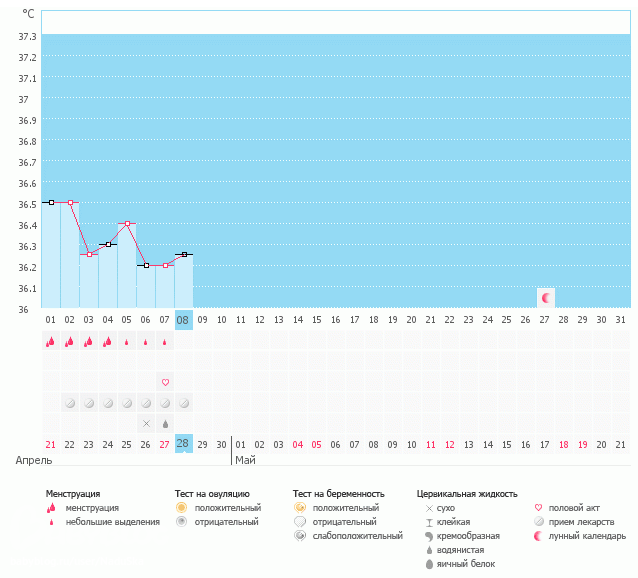Click the positive ovulation test legend icon
Viewport: 638px width, 578px height.
pyautogui.click(x=181, y=508)
